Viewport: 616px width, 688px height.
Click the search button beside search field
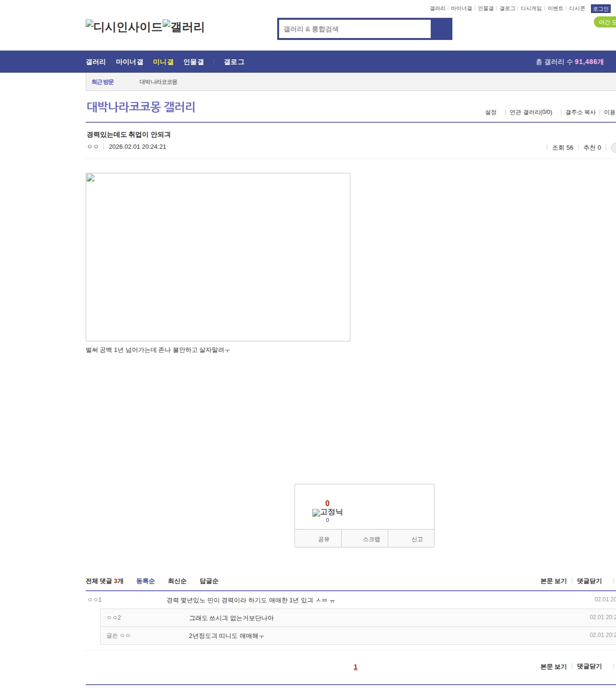pyautogui.click(x=441, y=29)
